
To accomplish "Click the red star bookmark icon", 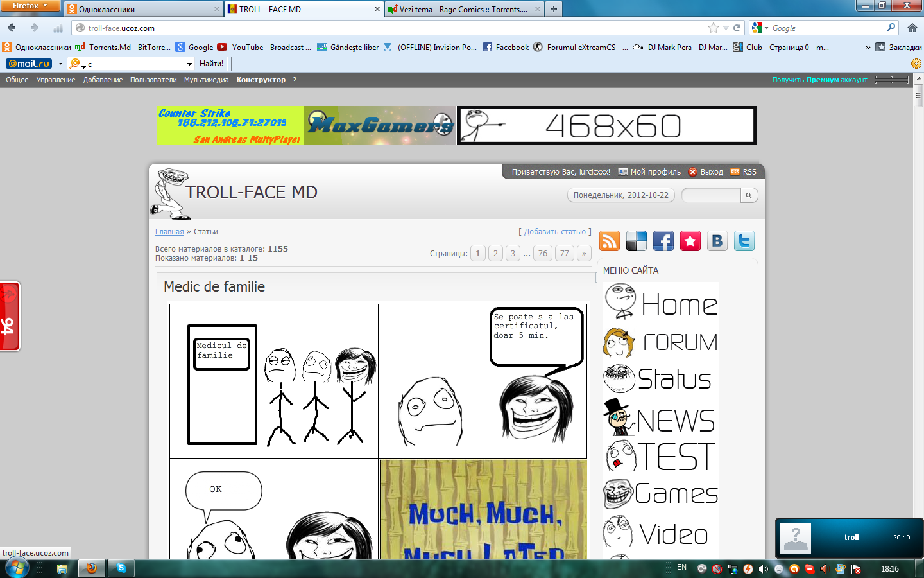I will click(x=690, y=241).
